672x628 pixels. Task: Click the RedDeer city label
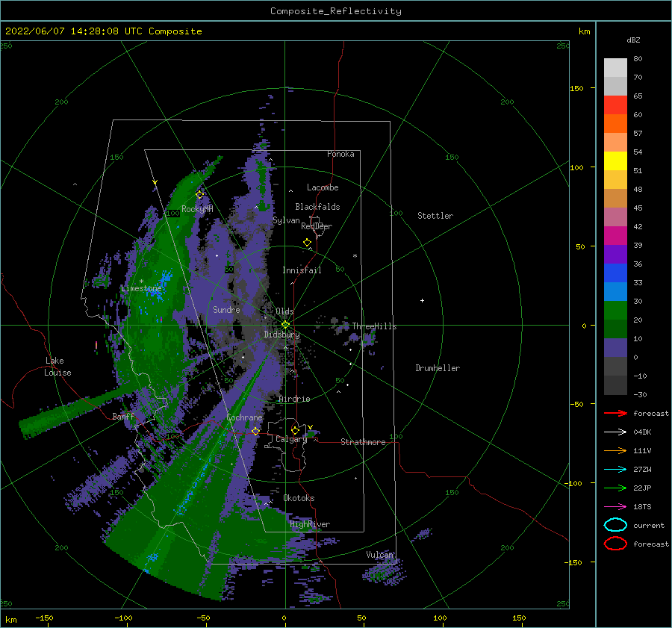[317, 226]
